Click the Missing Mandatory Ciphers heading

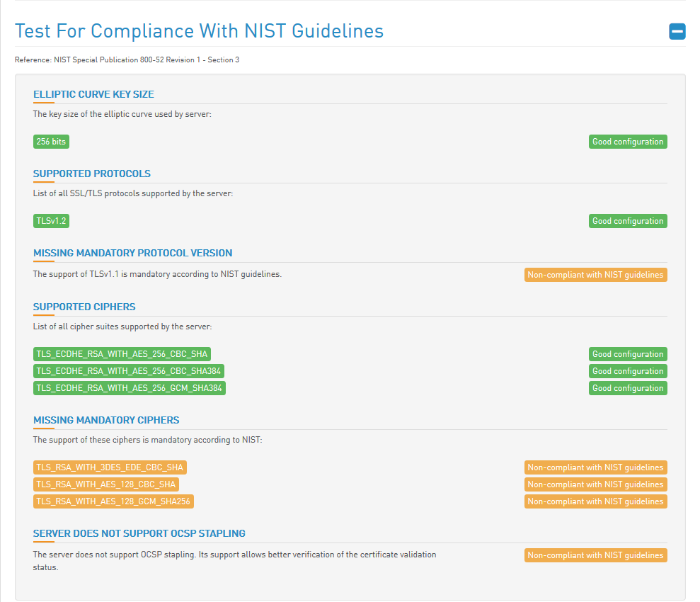click(105, 420)
